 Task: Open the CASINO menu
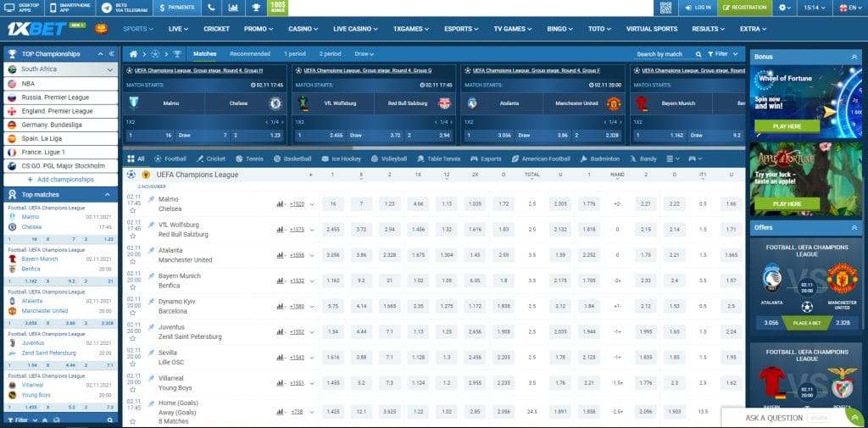tap(303, 29)
